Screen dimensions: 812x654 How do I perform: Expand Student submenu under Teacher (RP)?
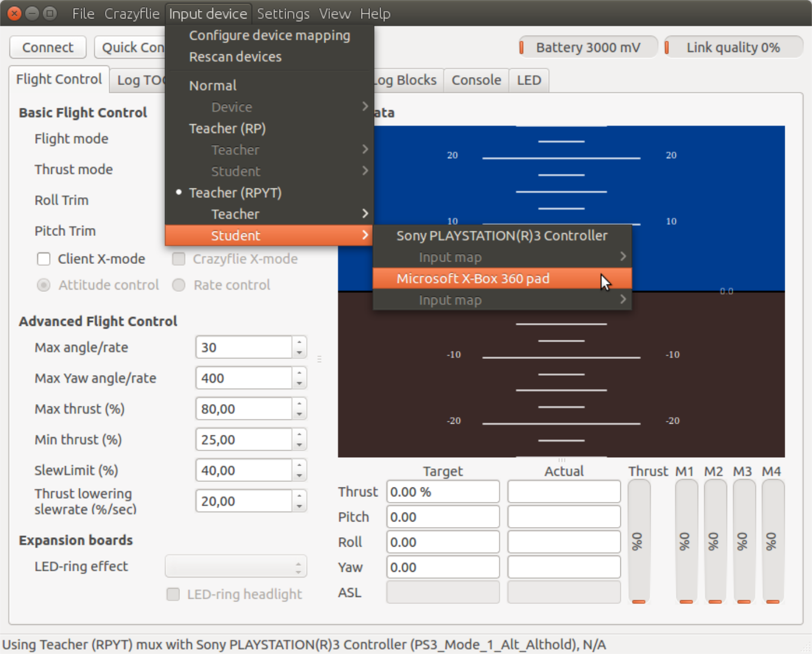(269, 171)
